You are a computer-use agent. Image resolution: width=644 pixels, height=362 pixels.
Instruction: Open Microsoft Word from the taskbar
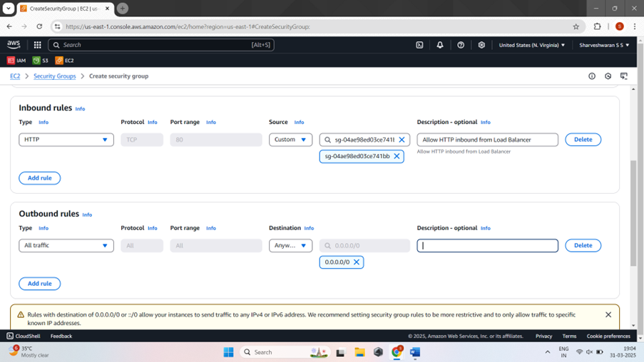415,352
